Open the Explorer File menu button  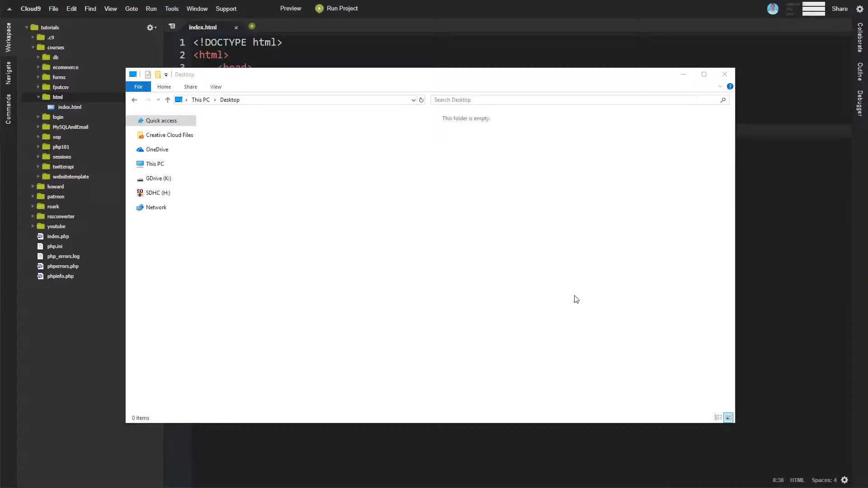click(x=138, y=87)
